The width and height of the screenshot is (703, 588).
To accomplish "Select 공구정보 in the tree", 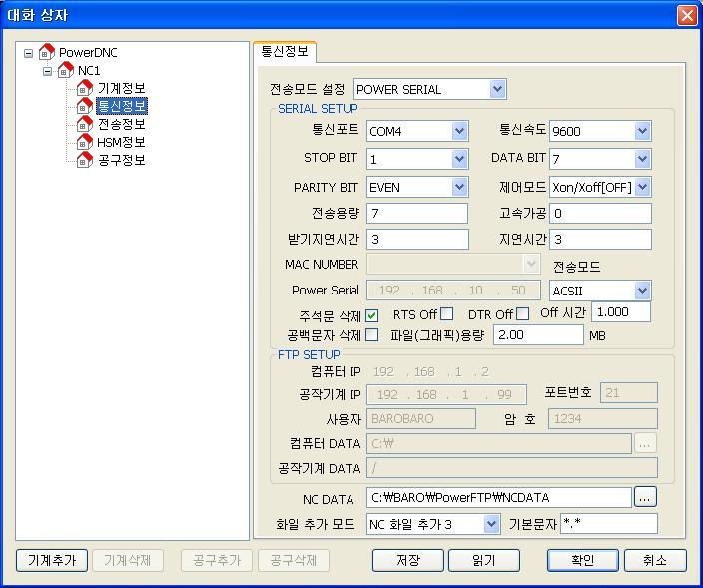I will pyautogui.click(x=122, y=160).
